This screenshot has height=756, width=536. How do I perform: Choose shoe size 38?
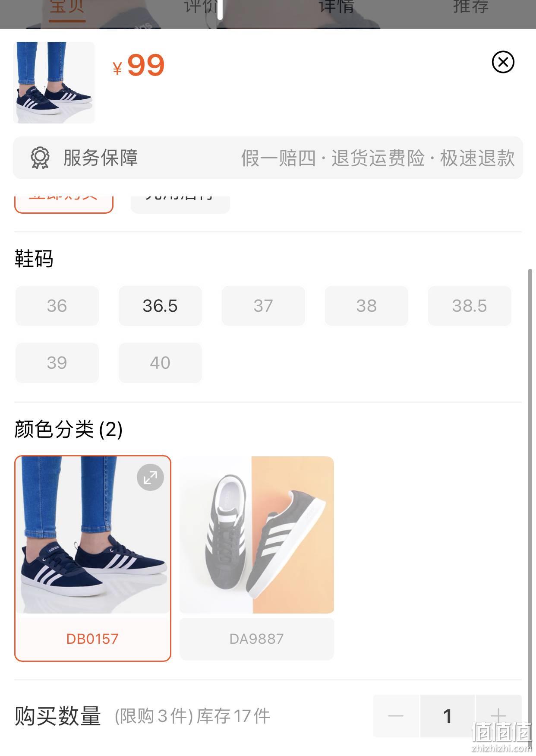pos(366,306)
